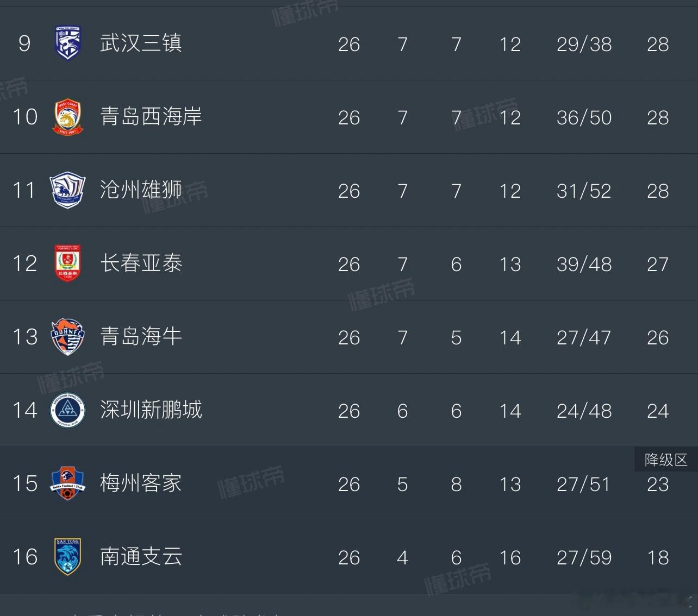698x616 pixels.
Task: Select the 沧州雄狮 team name
Action: (141, 190)
